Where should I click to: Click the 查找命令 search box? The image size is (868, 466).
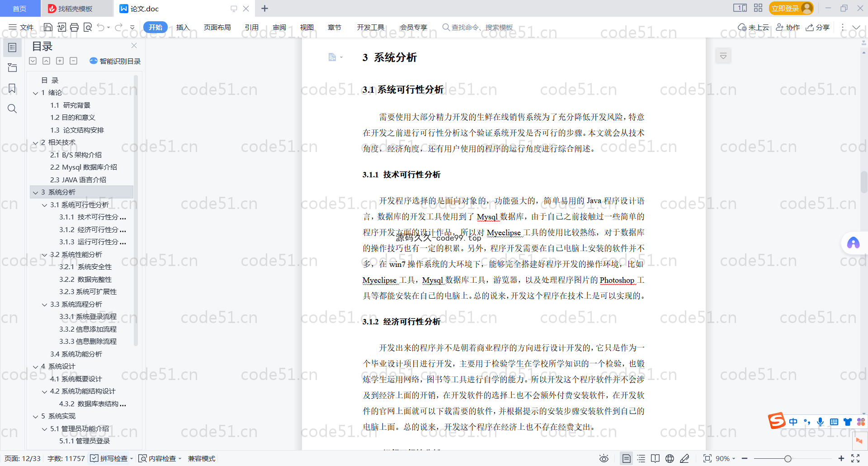477,27
